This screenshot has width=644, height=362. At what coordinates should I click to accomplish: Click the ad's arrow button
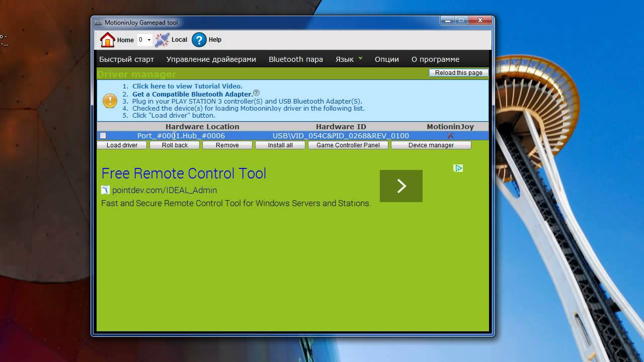coord(401,186)
